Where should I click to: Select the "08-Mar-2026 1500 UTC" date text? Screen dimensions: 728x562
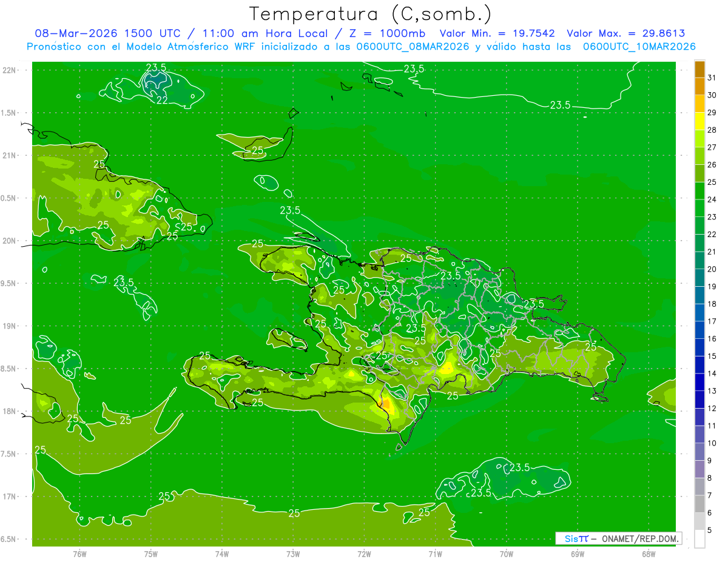coord(107,33)
